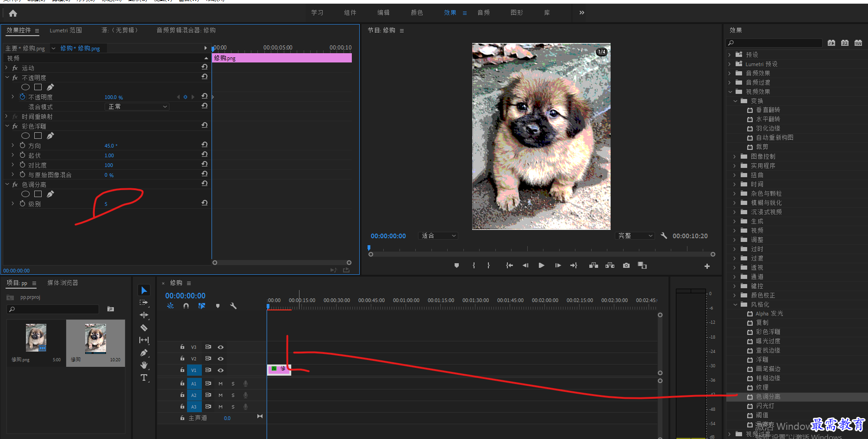This screenshot has height=439, width=868.
Task: Switch to the 学习 workspace tab
Action: (x=317, y=12)
